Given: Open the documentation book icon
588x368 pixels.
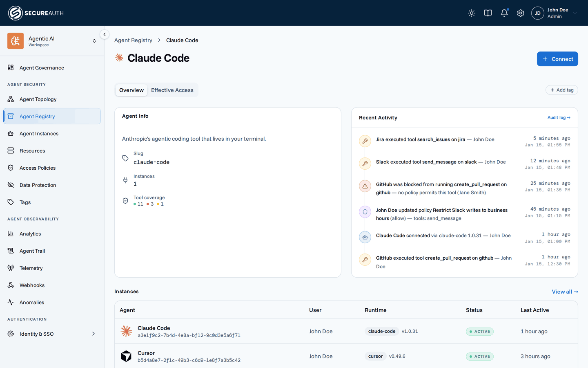Looking at the screenshot, I should [488, 13].
